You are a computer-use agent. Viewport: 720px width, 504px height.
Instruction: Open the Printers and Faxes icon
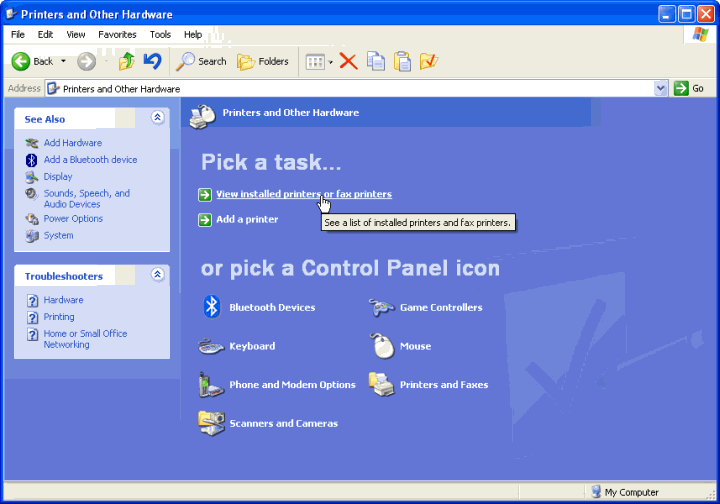pyautogui.click(x=382, y=384)
